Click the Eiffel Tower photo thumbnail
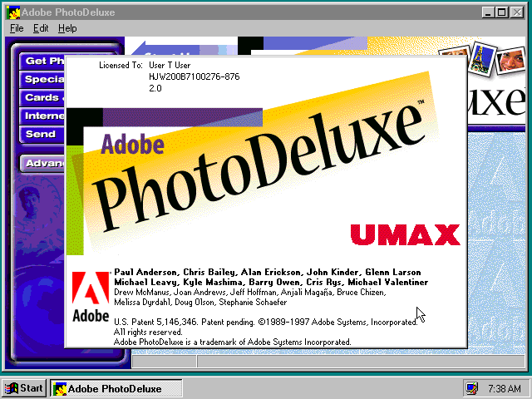The height and width of the screenshot is (399, 532). (482, 58)
